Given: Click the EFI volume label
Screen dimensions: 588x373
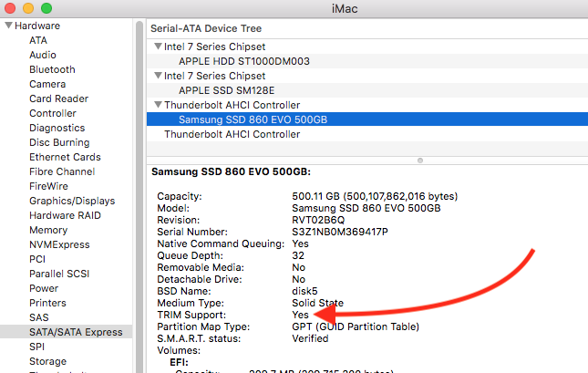Looking at the screenshot, I should pos(179,362).
